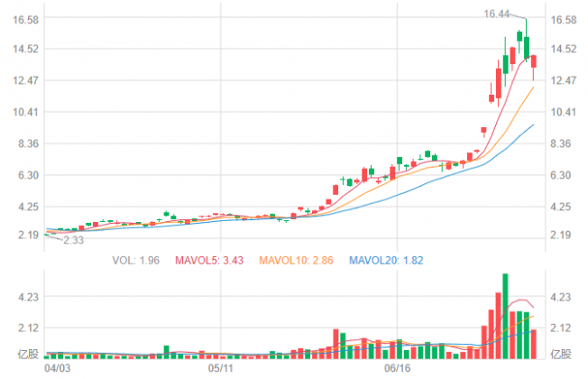Click the 04/03 date axis label
This screenshot has width=588, height=379.
[58, 368]
